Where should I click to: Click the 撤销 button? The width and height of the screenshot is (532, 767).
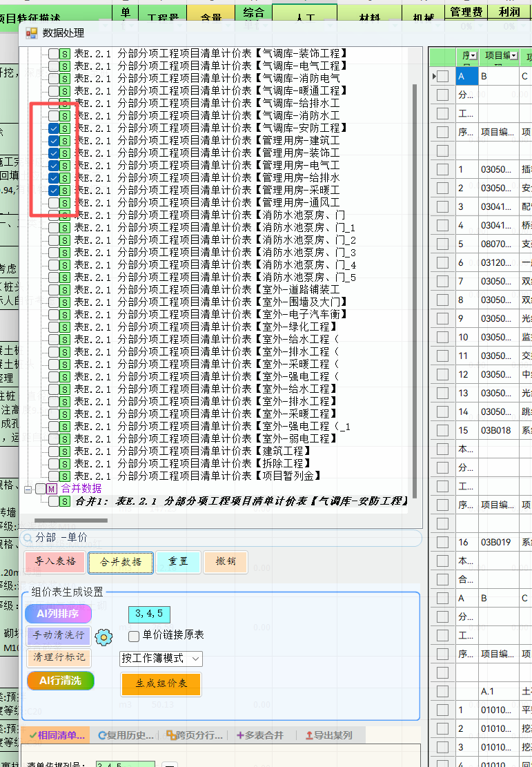pyautogui.click(x=226, y=561)
